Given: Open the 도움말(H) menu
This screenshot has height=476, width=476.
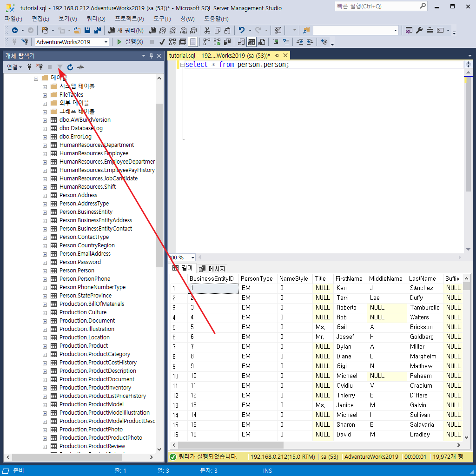Looking at the screenshot, I should coord(216,19).
